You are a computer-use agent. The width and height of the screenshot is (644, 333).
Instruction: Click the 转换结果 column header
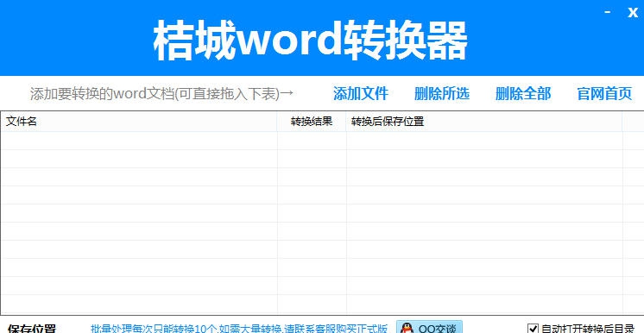pyautogui.click(x=312, y=122)
